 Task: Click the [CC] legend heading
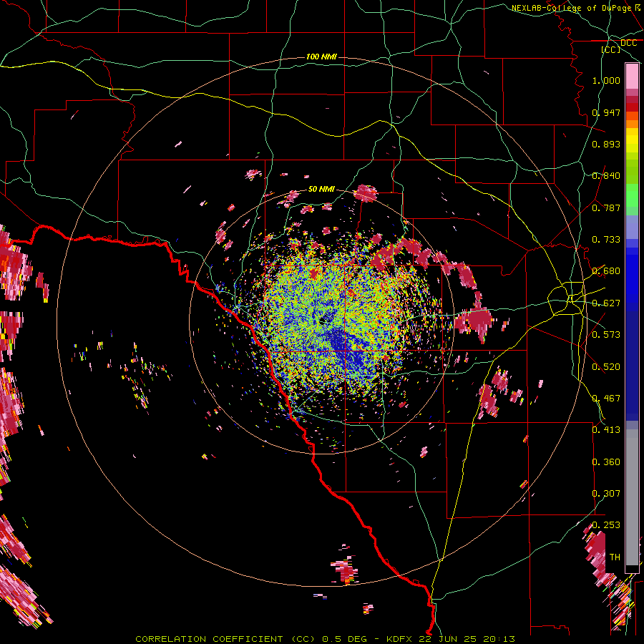[611, 50]
